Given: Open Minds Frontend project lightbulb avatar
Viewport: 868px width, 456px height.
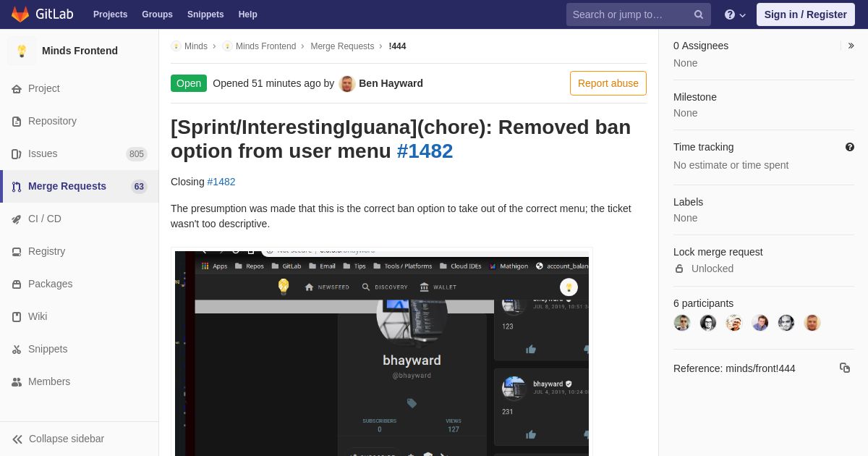Looking at the screenshot, I should pyautogui.click(x=22, y=51).
